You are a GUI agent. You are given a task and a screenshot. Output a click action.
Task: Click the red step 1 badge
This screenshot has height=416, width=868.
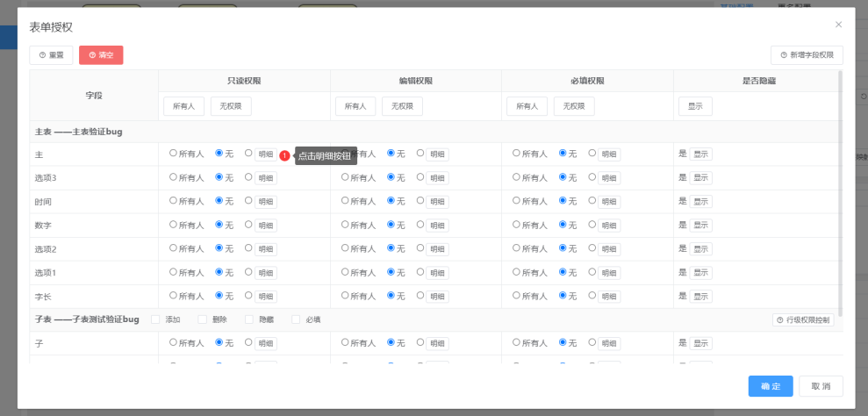point(284,155)
